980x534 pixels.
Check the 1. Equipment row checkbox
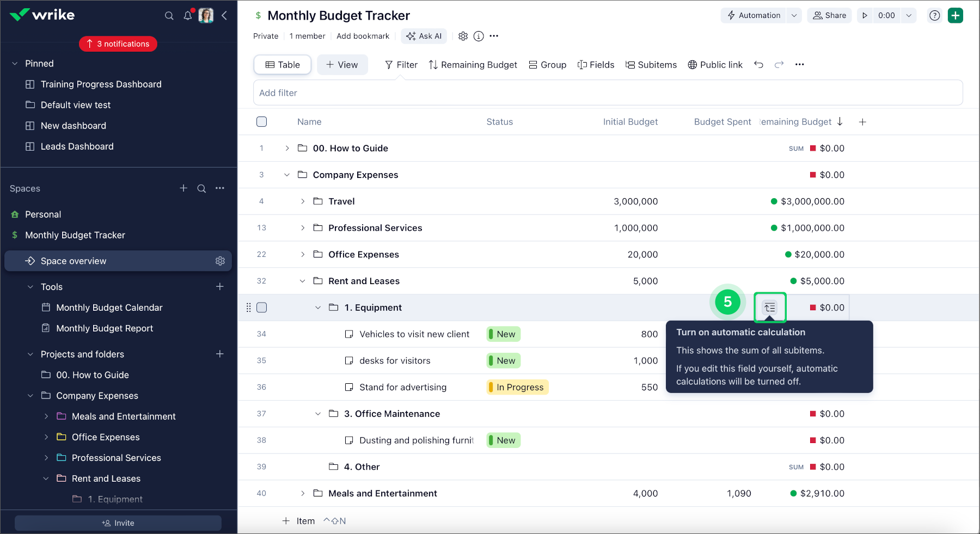tap(262, 308)
